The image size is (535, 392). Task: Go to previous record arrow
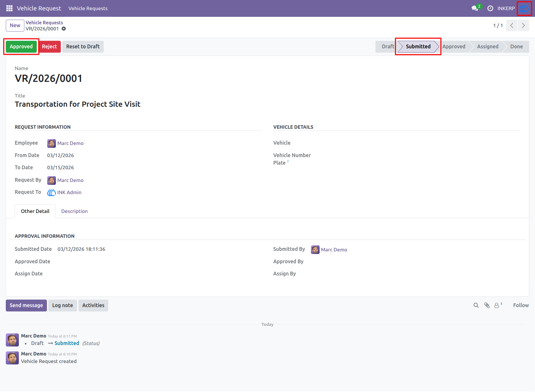click(x=512, y=25)
